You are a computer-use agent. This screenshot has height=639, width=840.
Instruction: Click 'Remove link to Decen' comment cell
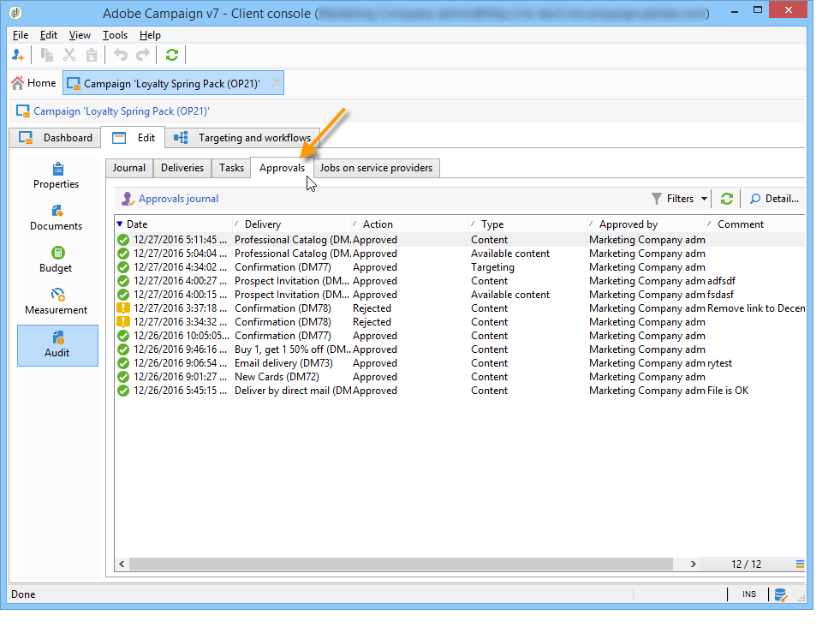click(x=756, y=308)
